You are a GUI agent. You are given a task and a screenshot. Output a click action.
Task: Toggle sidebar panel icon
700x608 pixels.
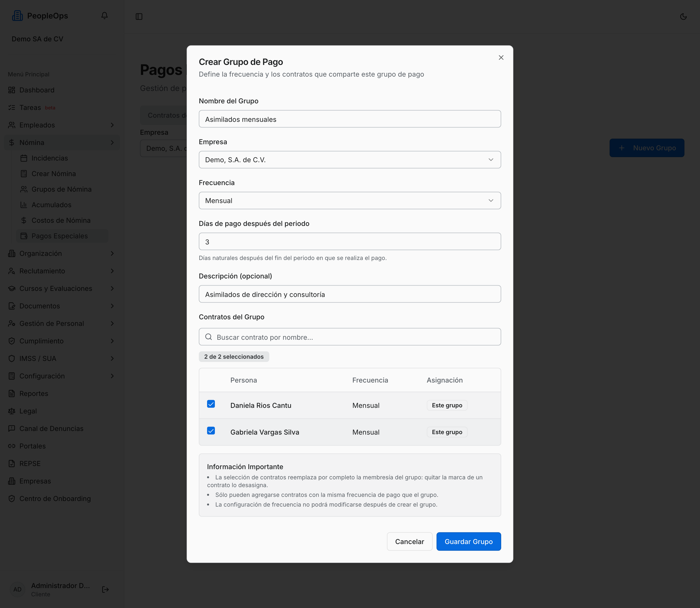point(139,17)
